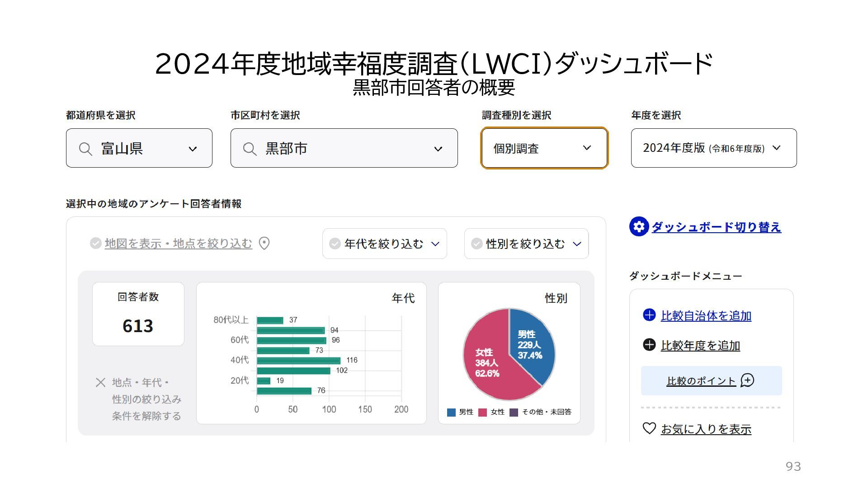Toggle the check mark beside 地図を表示
This screenshot has width=868, height=488.
click(95, 244)
